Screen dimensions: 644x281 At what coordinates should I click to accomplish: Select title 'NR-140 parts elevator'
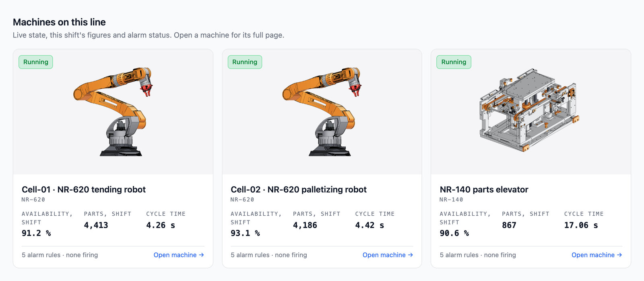[x=484, y=189]
